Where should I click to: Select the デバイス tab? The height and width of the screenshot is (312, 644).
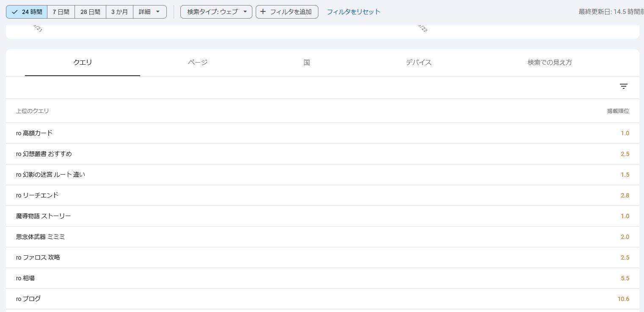pos(418,63)
